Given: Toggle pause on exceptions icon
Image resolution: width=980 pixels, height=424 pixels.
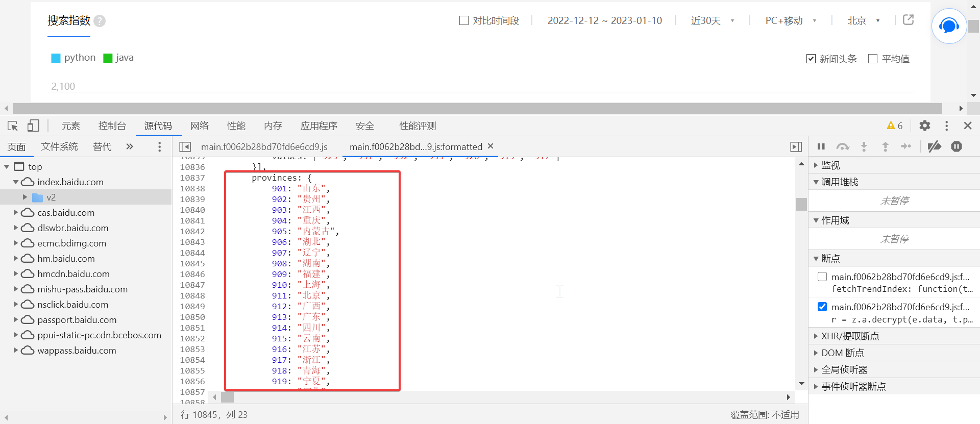Looking at the screenshot, I should point(957,147).
